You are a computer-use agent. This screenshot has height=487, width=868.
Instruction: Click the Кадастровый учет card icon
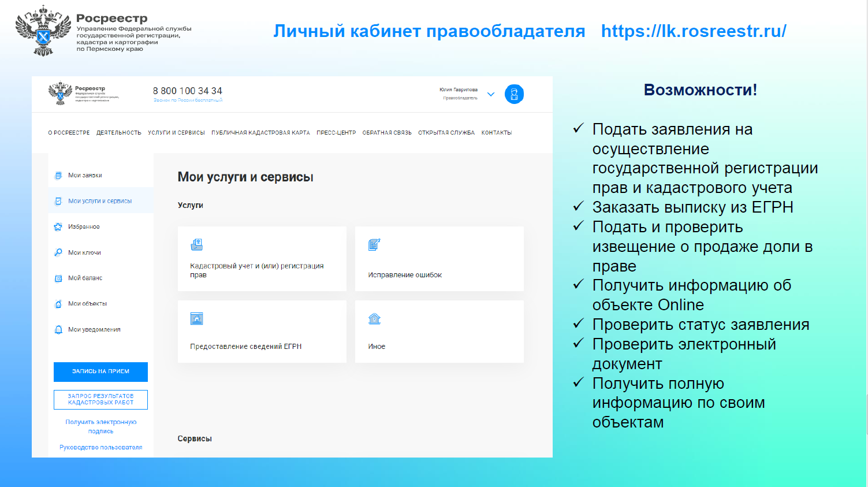click(x=197, y=245)
